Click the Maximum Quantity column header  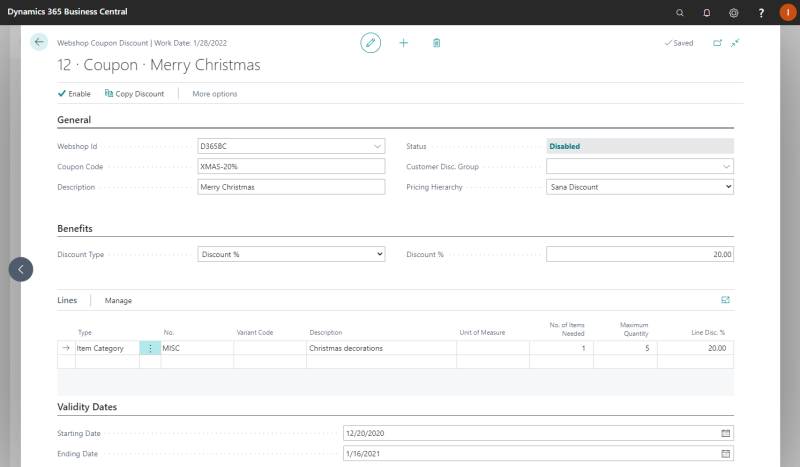tap(634, 329)
